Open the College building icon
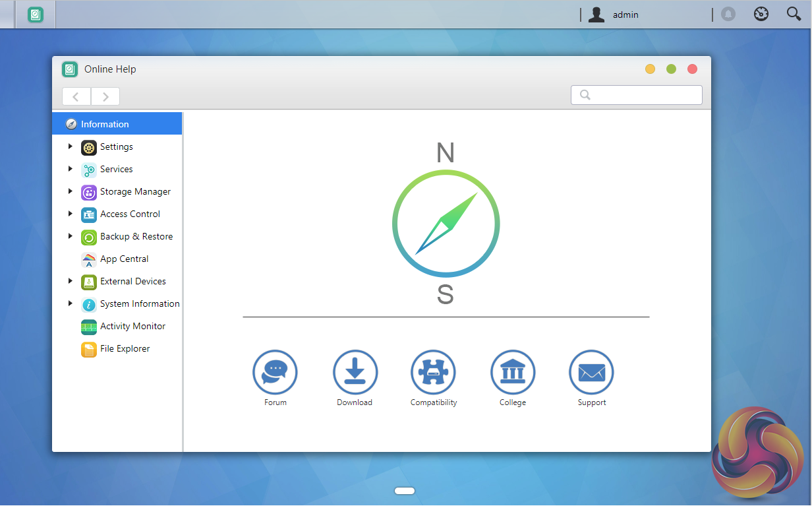 pos(513,372)
